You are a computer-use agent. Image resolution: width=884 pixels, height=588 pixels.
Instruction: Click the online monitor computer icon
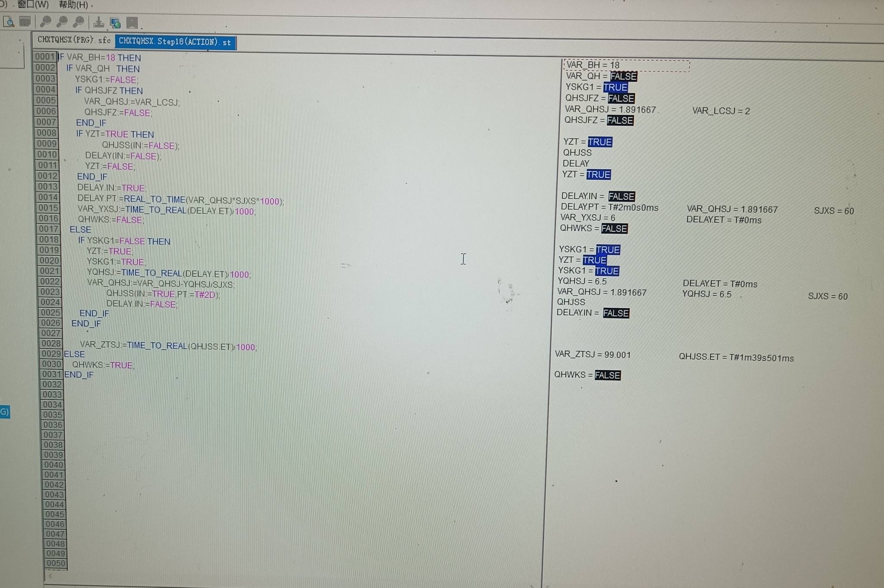(115, 23)
